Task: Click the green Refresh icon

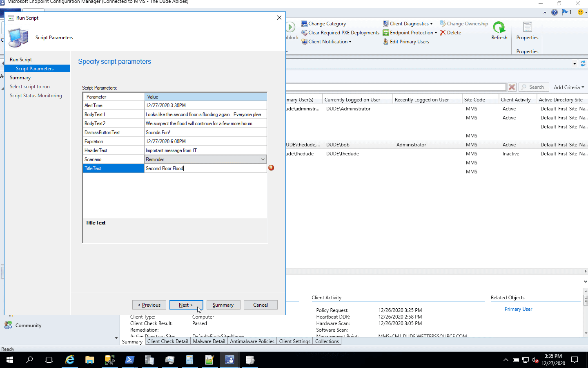Action: click(499, 27)
